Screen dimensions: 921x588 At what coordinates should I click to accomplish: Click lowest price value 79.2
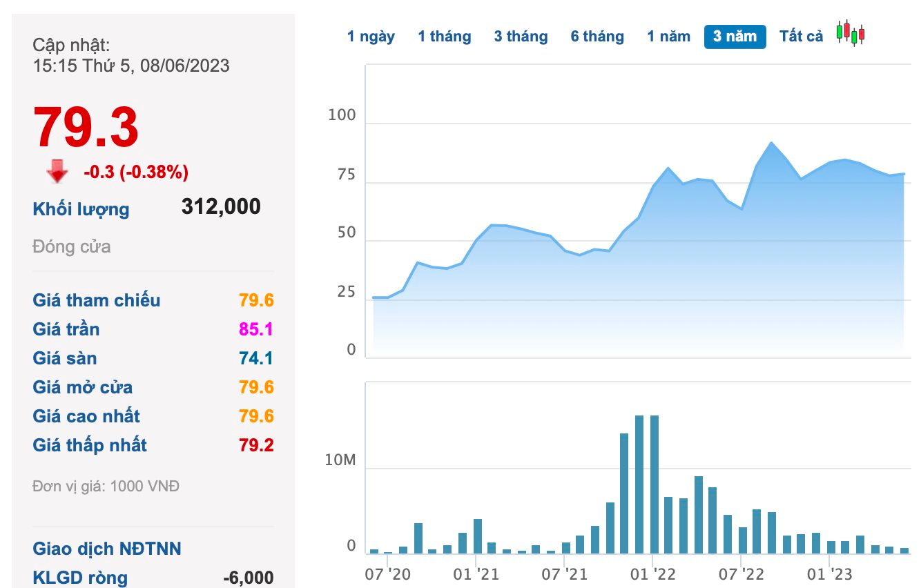coord(257,445)
